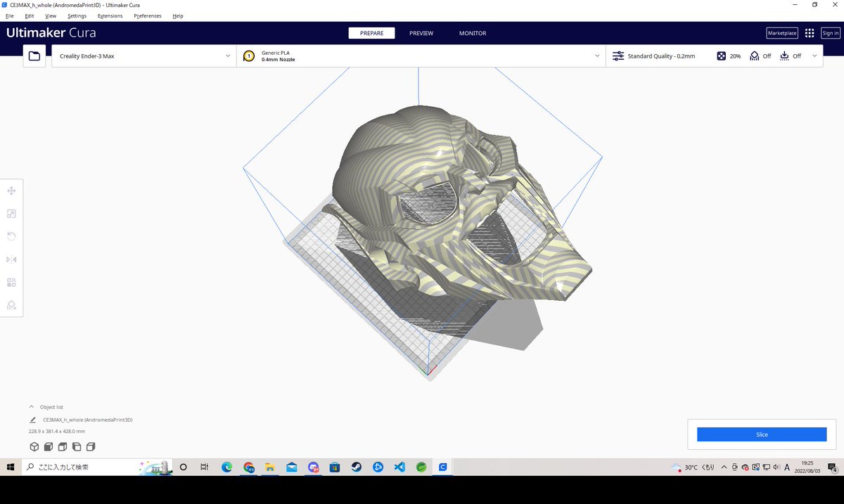The height and width of the screenshot is (504, 844).
Task: Click the Windows Start button
Action: 11,467
